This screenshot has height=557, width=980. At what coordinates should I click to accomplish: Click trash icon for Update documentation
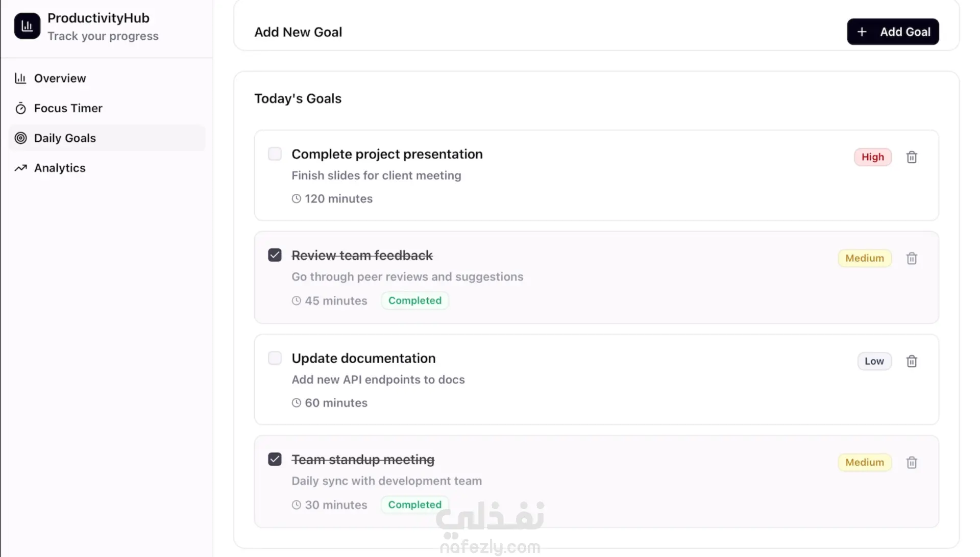[912, 361]
